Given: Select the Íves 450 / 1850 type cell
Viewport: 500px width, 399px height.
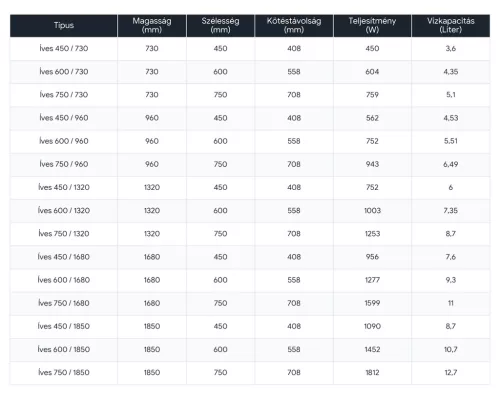Looking at the screenshot, I should [64, 326].
